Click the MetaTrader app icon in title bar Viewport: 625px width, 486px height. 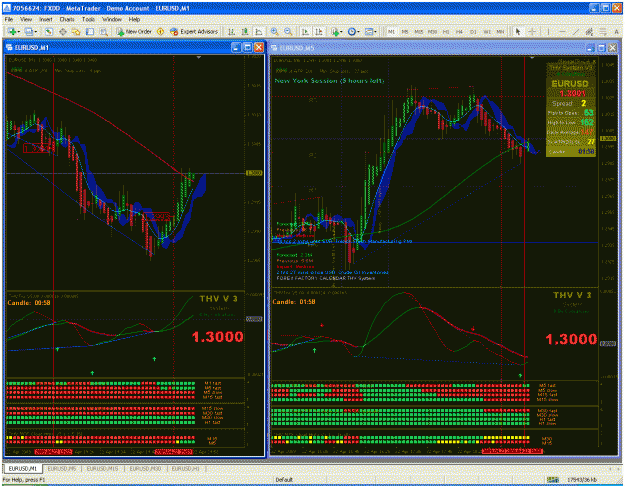click(x=7, y=8)
